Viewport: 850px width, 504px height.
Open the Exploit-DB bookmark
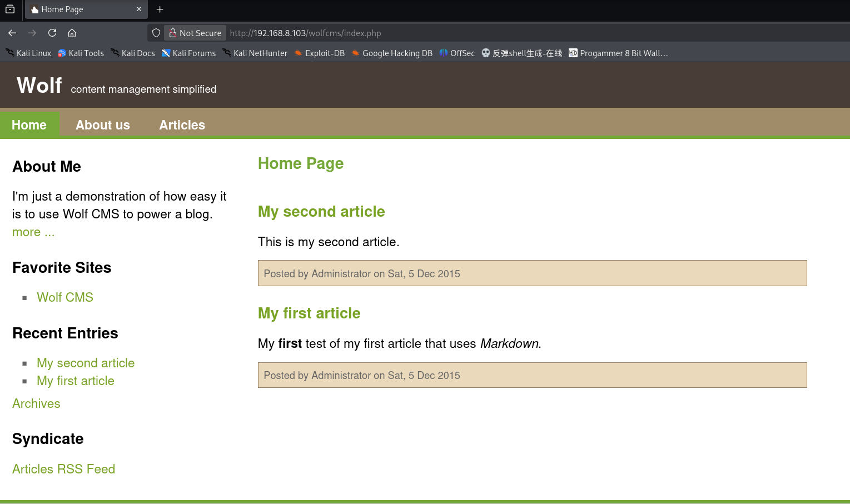pyautogui.click(x=320, y=53)
